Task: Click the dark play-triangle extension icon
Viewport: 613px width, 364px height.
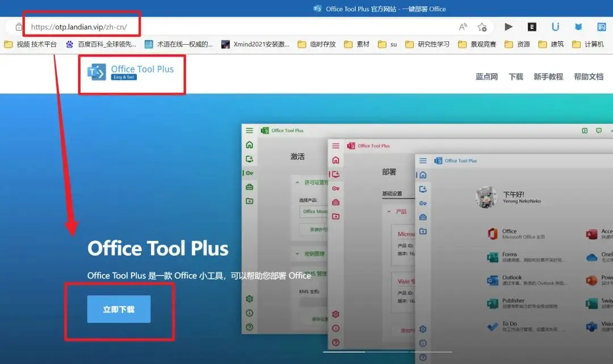Action: (508, 27)
